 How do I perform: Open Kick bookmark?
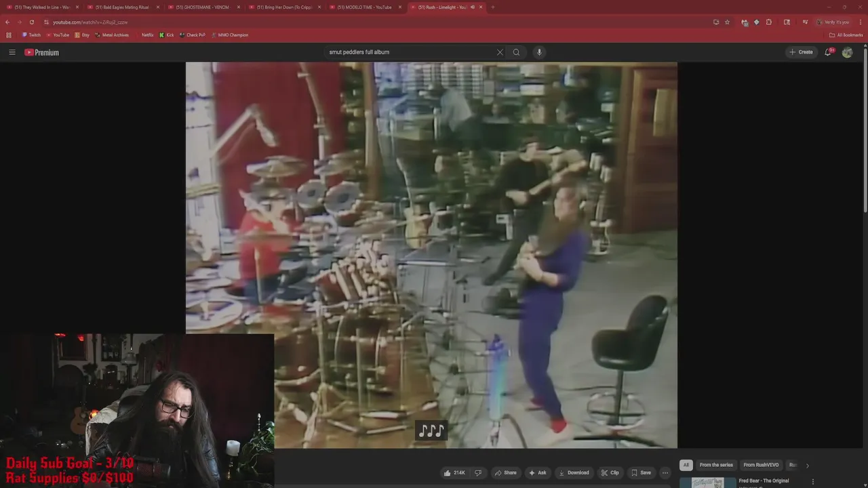[167, 35]
